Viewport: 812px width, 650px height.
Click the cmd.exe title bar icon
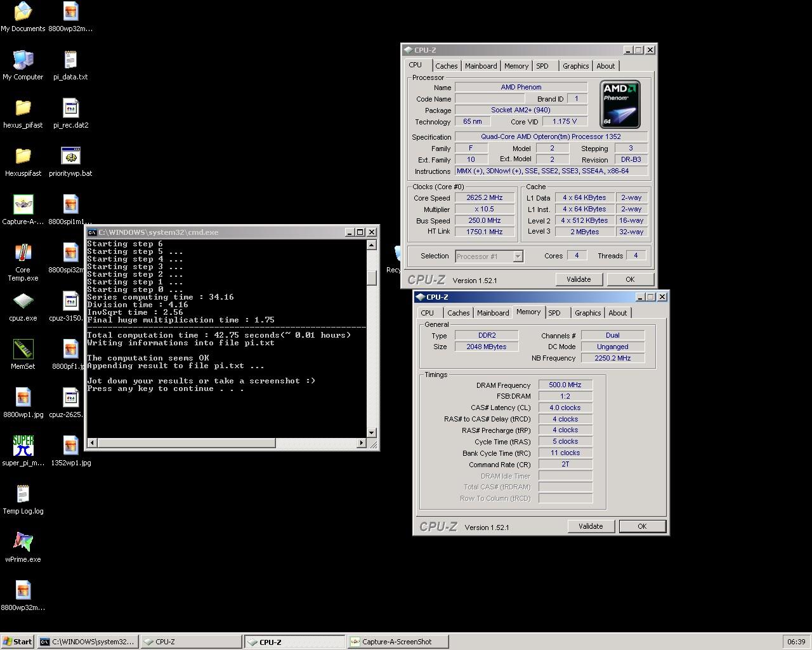pos(92,232)
